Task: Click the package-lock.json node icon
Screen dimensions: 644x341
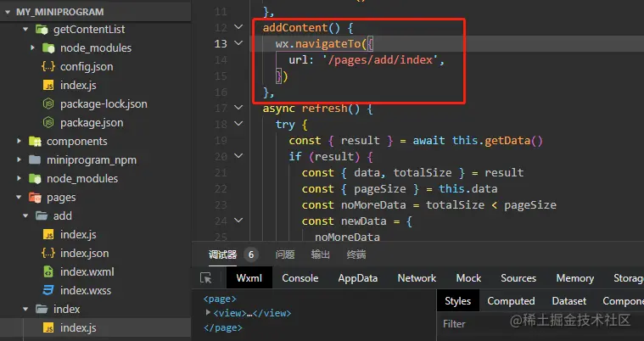Action: click(48, 104)
